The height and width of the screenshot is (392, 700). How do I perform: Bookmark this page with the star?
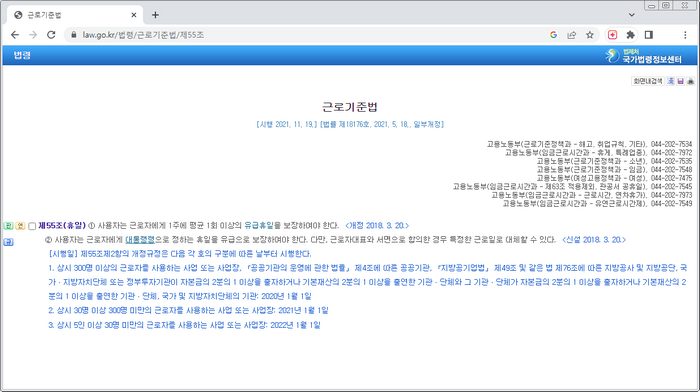(590, 35)
